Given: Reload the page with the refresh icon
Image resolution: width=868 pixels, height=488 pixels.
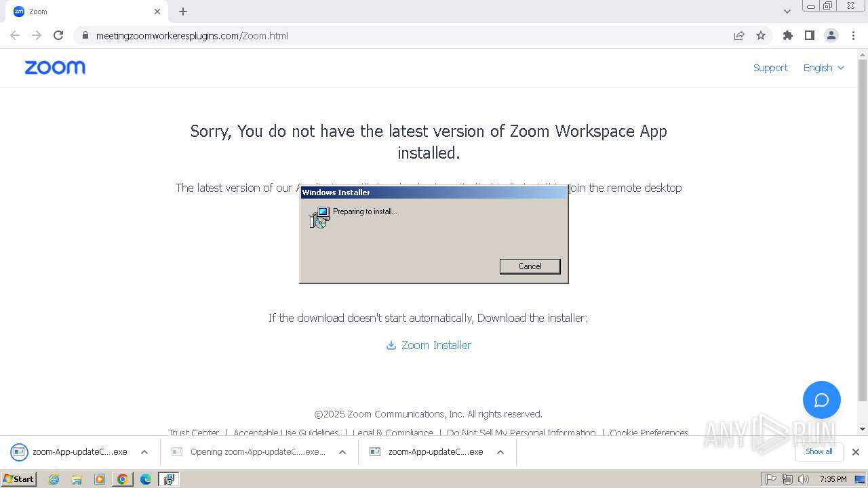Looking at the screenshot, I should 58,35.
